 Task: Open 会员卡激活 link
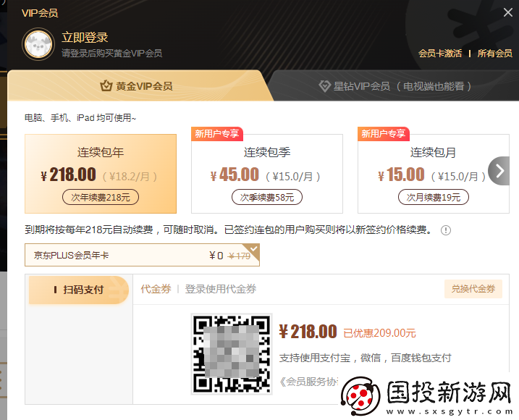click(x=440, y=54)
